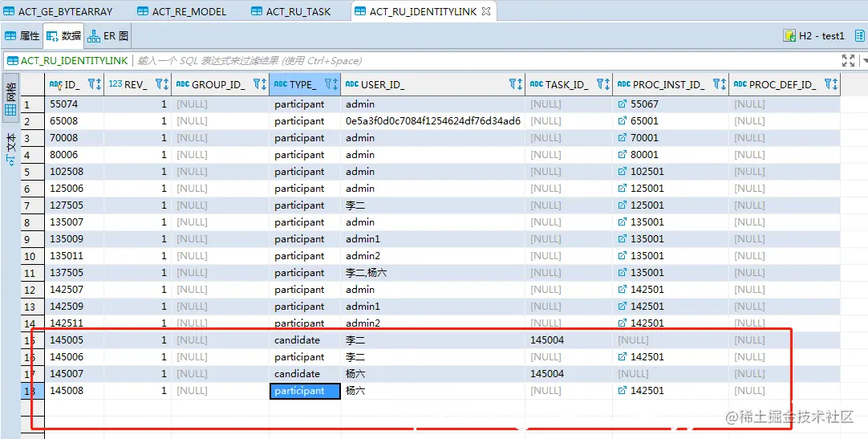The height and width of the screenshot is (439, 868).
Task: Follow the link icon next to 102501
Action: 623,172
